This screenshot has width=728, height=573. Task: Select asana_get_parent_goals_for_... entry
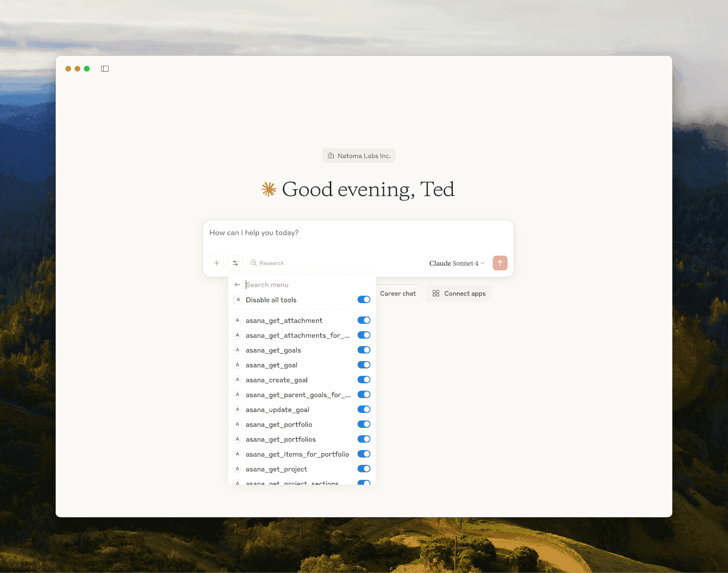click(x=302, y=395)
